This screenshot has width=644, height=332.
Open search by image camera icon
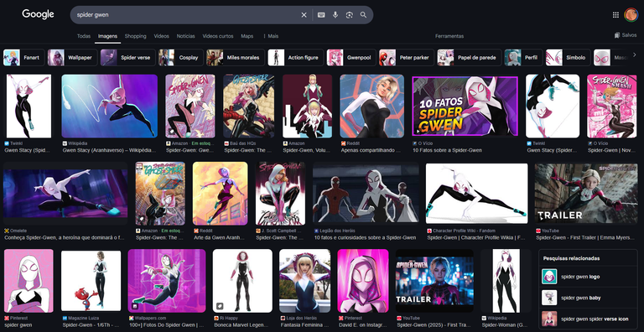pyautogui.click(x=350, y=15)
